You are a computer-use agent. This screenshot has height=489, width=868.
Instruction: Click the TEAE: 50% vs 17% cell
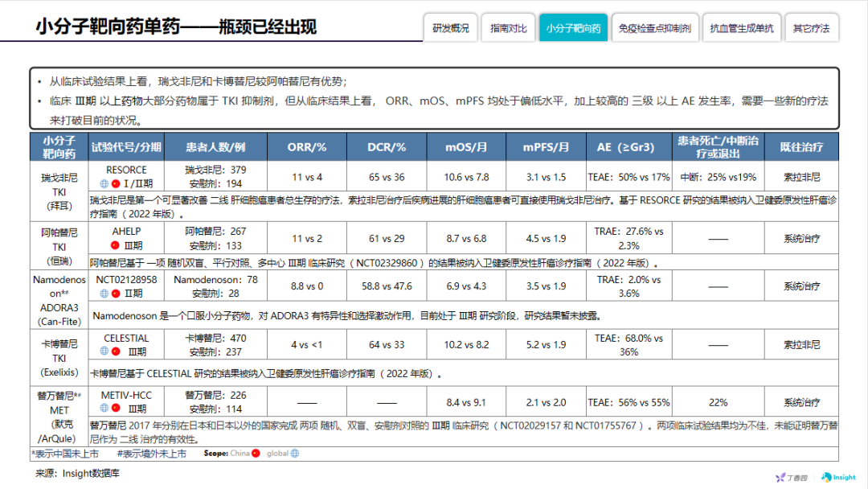pyautogui.click(x=628, y=177)
